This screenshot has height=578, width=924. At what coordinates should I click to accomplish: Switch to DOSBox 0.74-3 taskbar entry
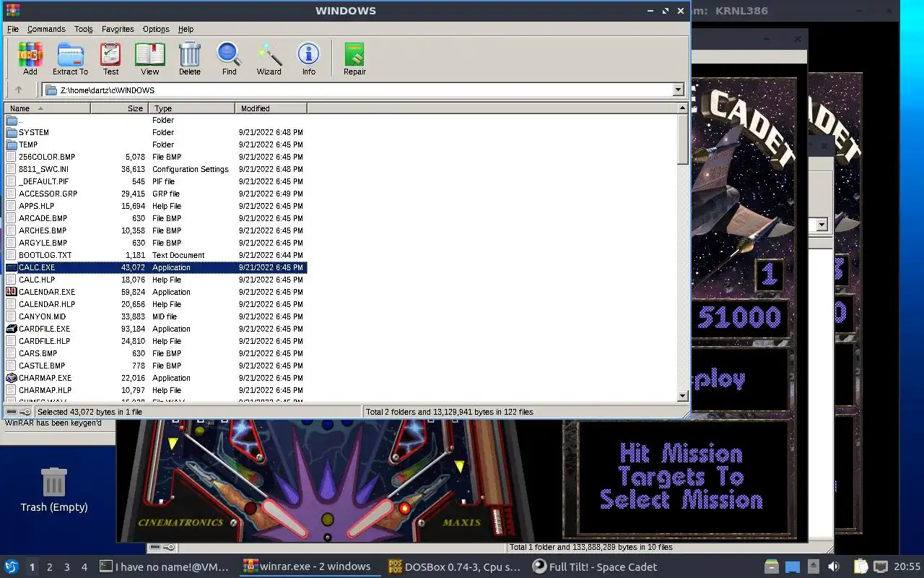[455, 567]
